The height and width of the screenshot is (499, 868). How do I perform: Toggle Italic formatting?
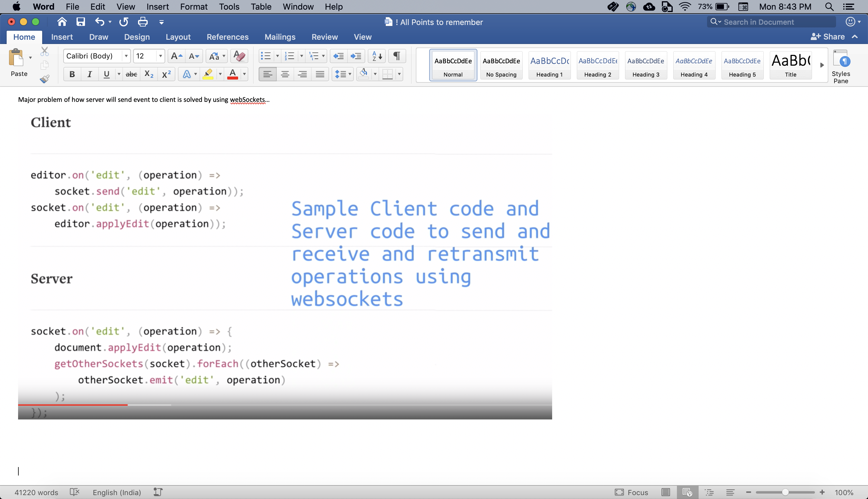tap(90, 74)
